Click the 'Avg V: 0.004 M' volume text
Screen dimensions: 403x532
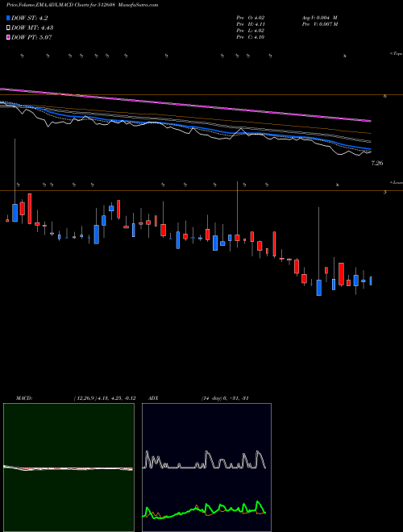click(x=319, y=18)
